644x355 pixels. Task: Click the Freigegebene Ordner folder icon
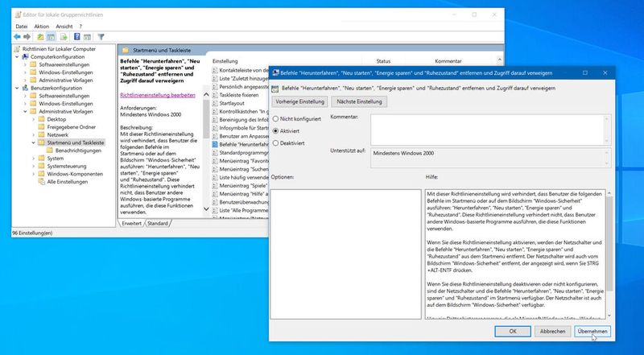(x=42, y=127)
